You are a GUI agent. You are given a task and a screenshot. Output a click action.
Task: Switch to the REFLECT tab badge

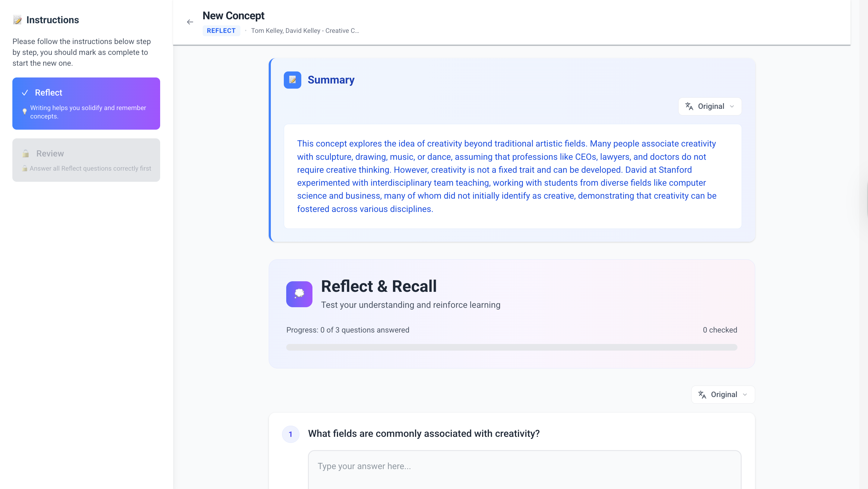pos(221,30)
